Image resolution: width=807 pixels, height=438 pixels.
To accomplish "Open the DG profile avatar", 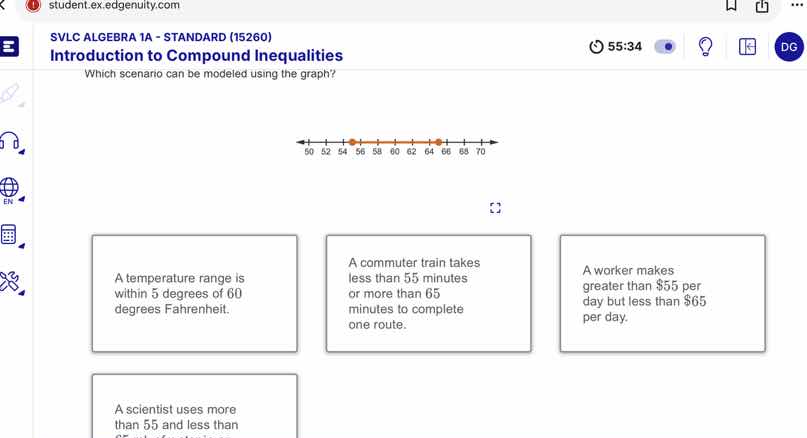I will (789, 47).
